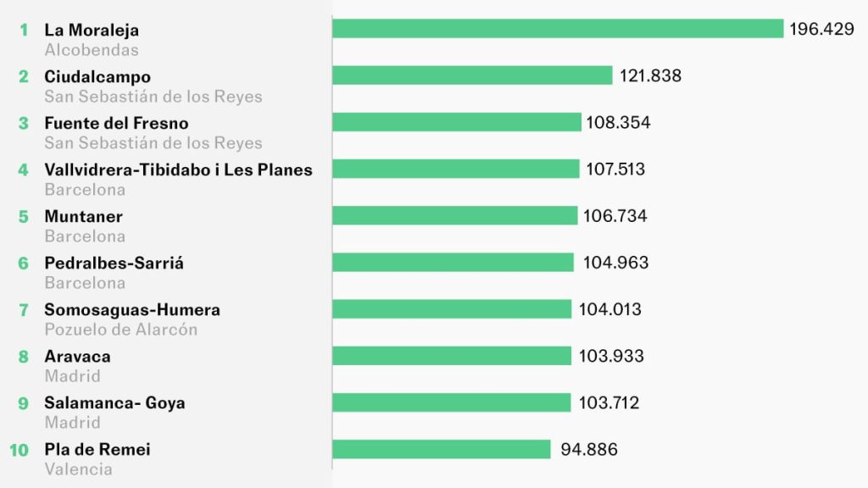The width and height of the screenshot is (868, 488).
Task: Click the Fuente del Fresno label
Action: pos(116,124)
